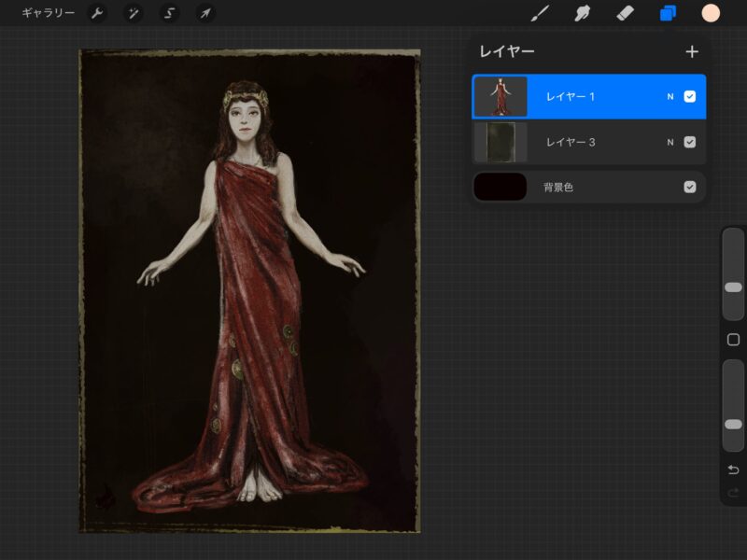Click the brush size slider handle

pyautogui.click(x=733, y=287)
